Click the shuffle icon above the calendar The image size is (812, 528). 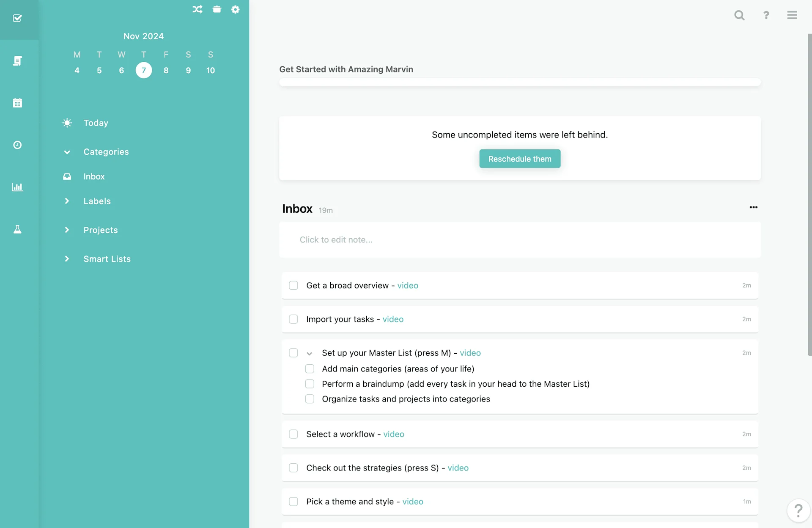(197, 9)
